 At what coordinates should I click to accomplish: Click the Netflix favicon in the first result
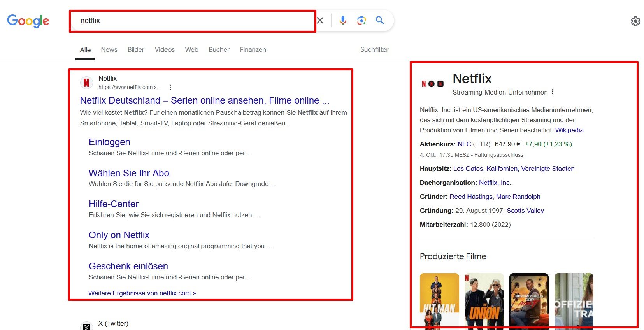(86, 82)
